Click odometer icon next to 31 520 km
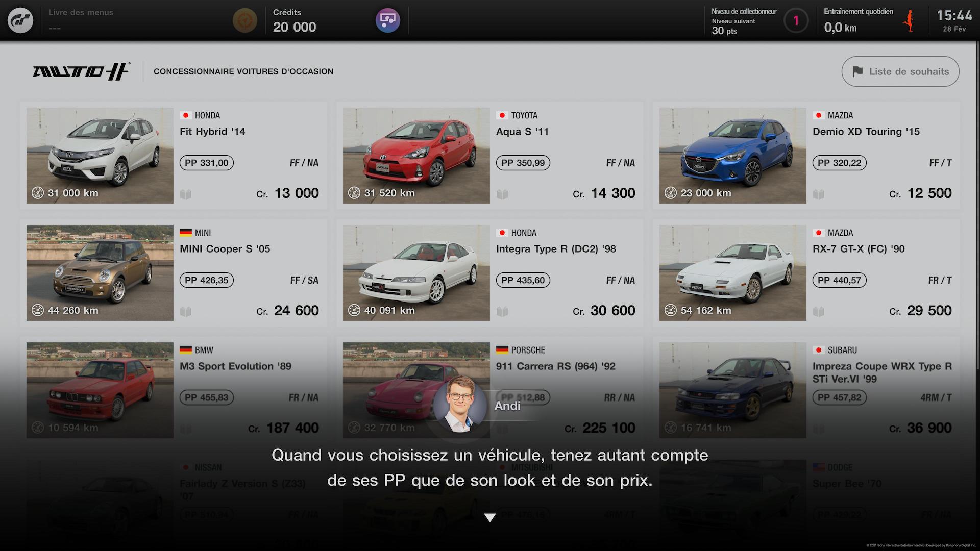The height and width of the screenshot is (551, 980). click(x=354, y=193)
